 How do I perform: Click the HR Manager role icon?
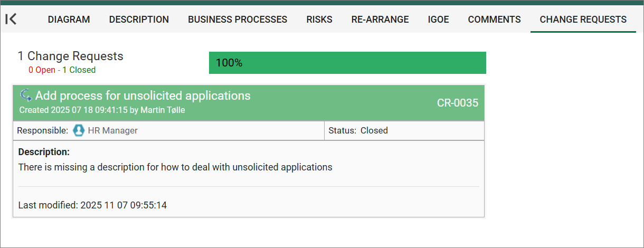tap(79, 130)
